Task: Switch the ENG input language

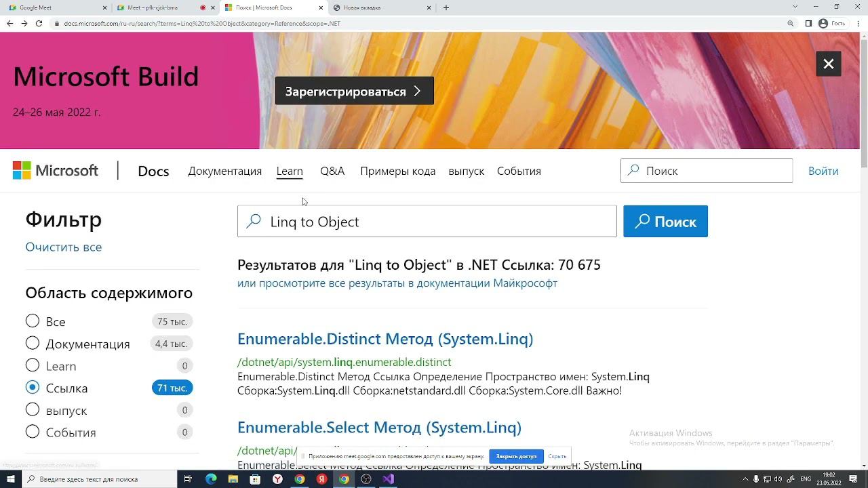Action: 806,479
